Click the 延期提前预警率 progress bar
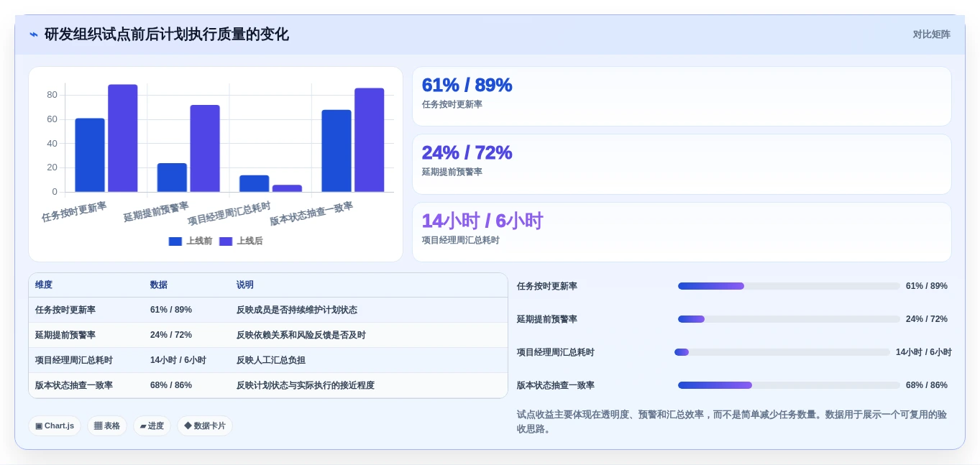The image size is (980, 465). pos(789,319)
